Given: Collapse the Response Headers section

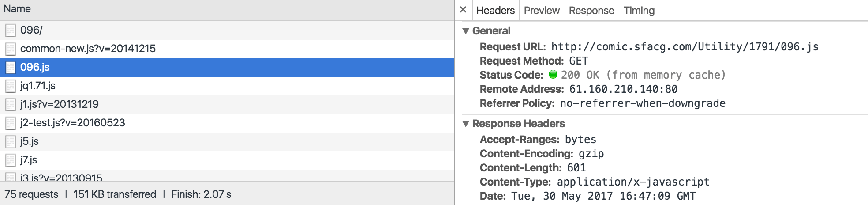Looking at the screenshot, I should tap(466, 124).
